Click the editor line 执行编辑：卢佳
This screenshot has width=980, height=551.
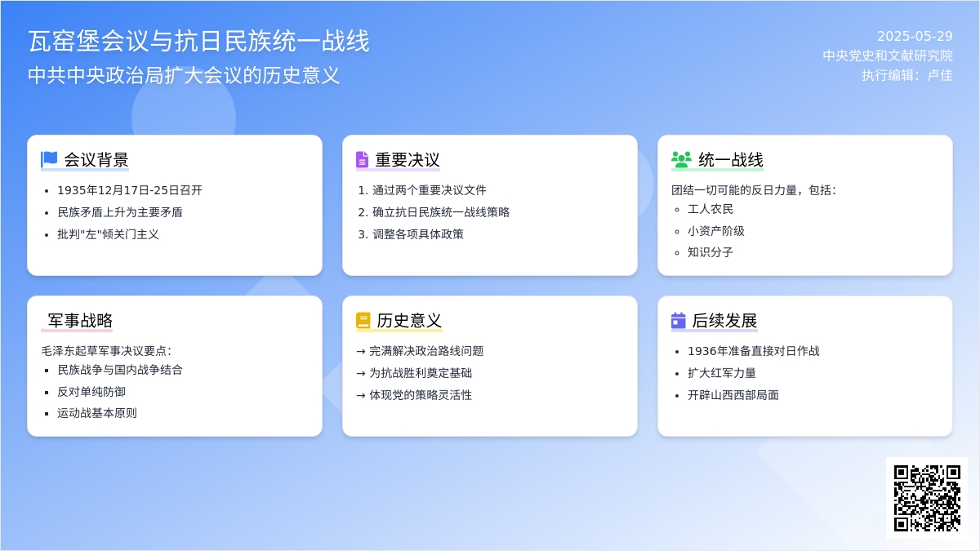[907, 75]
